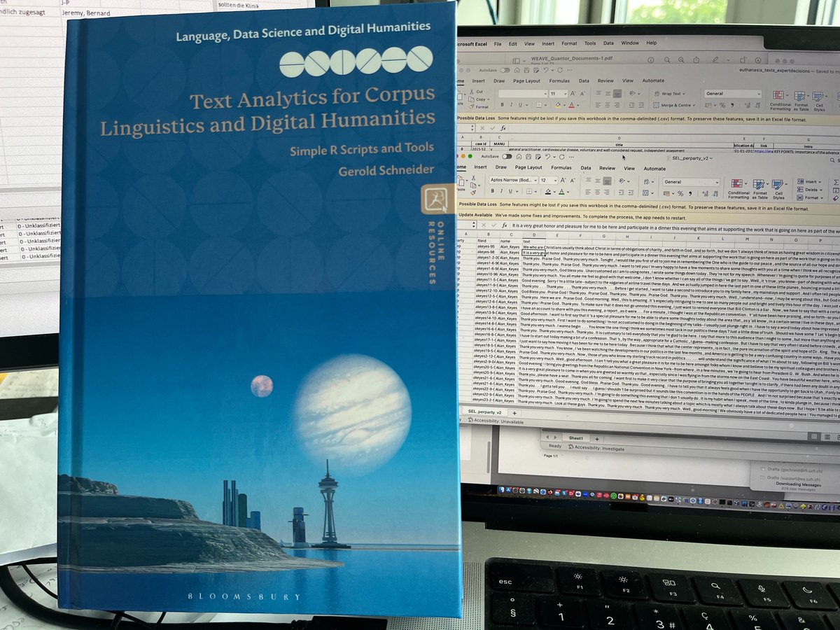Screen dimensions: 840x630
Task: Increase font size with the large A icon
Action: pyautogui.click(x=561, y=180)
